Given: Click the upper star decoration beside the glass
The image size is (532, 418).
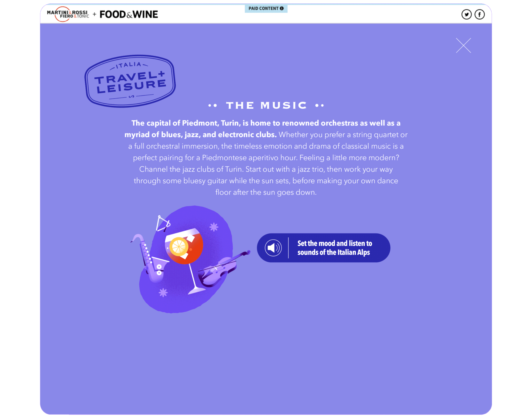Looking at the screenshot, I should (x=214, y=227).
